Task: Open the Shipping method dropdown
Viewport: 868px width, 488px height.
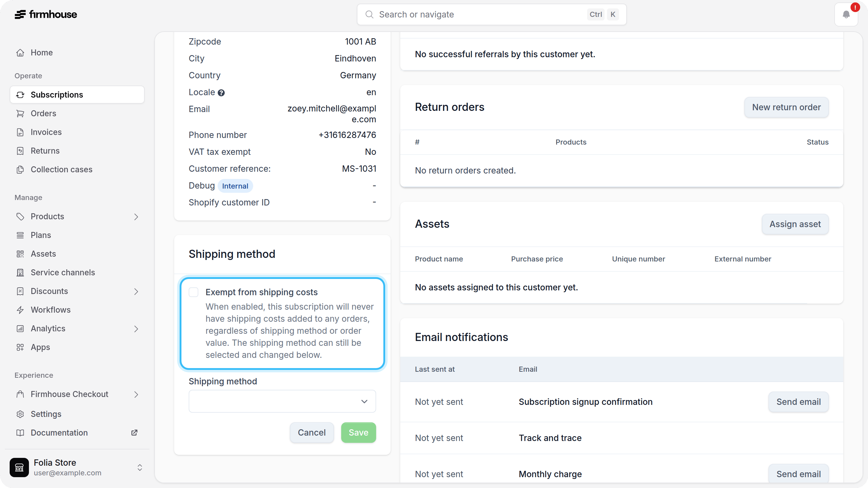Action: (282, 401)
